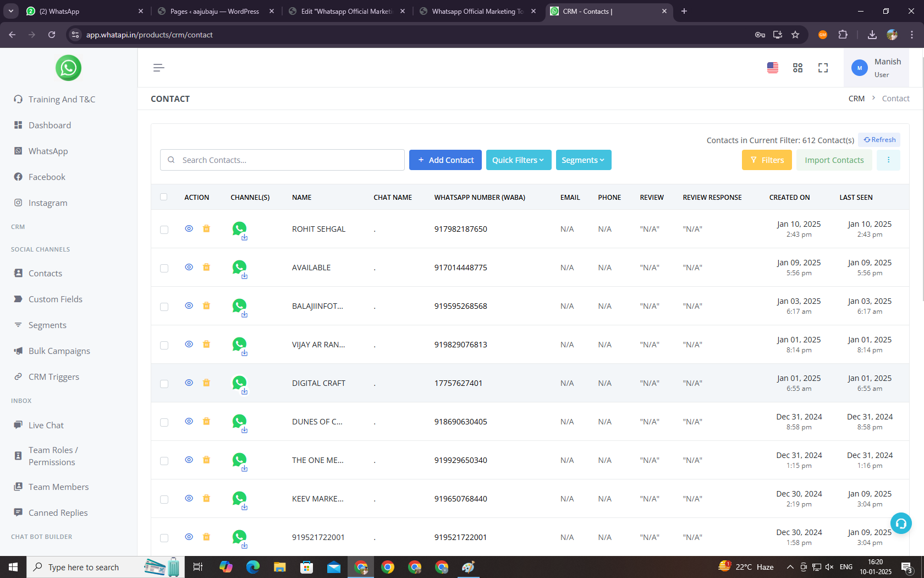This screenshot has width=924, height=578.
Task: Click the search magnifier icon in the contacts search box
Action: [x=171, y=160]
